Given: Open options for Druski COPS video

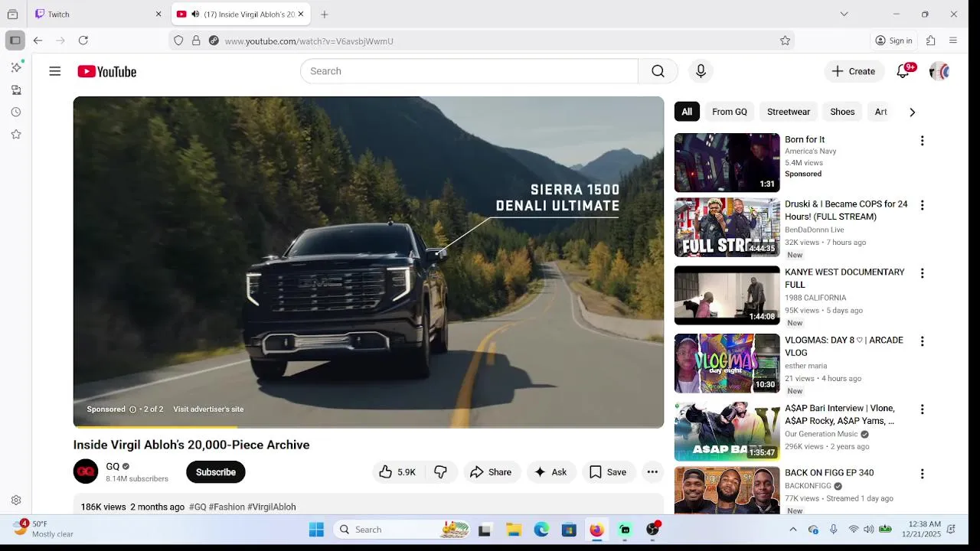Looking at the screenshot, I should tap(922, 205).
